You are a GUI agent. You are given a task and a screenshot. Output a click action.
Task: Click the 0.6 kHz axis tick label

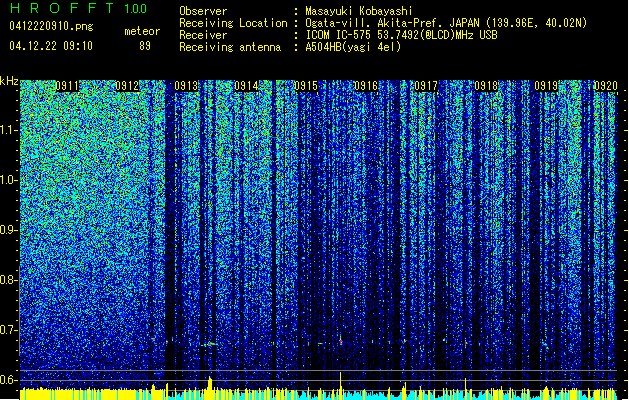pyautogui.click(x=8, y=380)
